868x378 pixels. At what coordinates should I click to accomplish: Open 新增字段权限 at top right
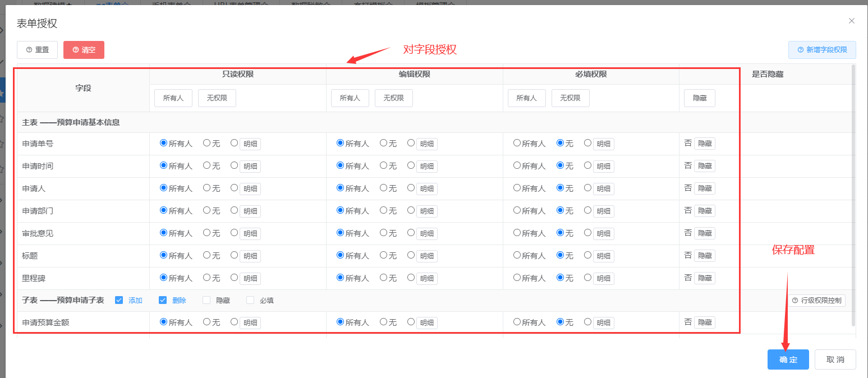[x=821, y=50]
